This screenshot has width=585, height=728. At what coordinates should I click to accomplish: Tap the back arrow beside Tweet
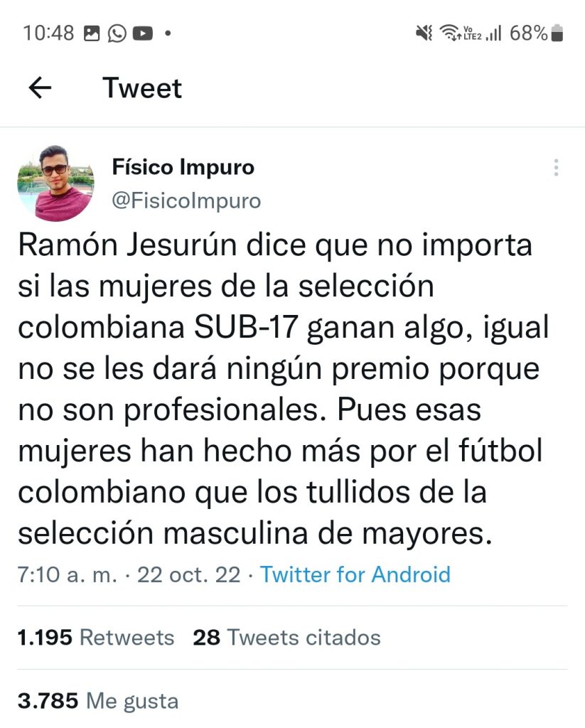[x=41, y=88]
